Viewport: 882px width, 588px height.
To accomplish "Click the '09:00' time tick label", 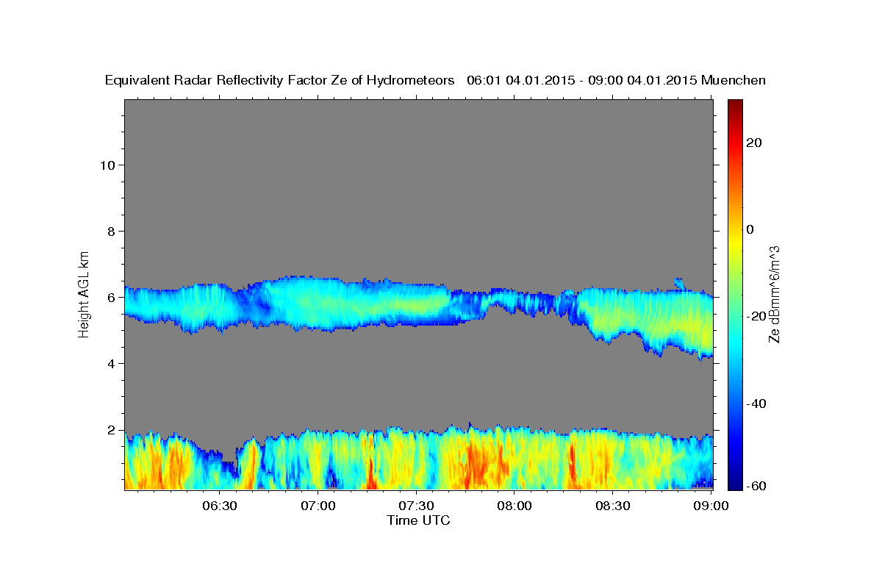I will tap(710, 506).
